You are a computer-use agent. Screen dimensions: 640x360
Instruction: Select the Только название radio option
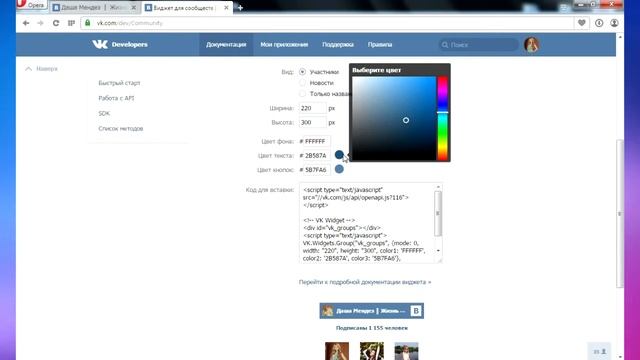(302, 93)
